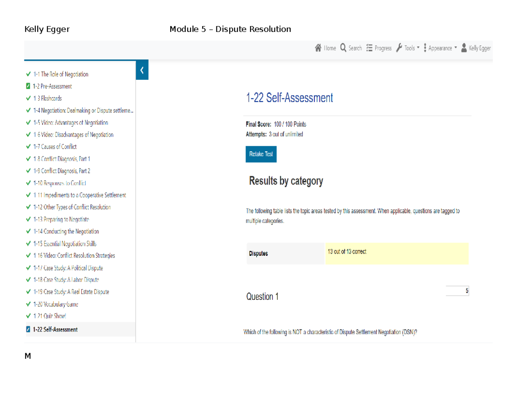This screenshot has width=532, height=411.
Task: Toggle the checkmark for 1-20 Vocabulary Game
Action: click(x=27, y=304)
